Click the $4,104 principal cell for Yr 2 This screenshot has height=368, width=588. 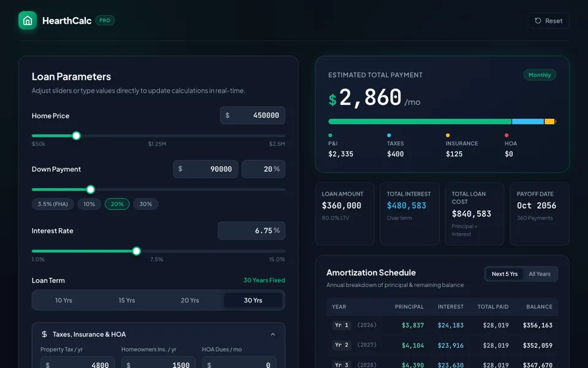click(413, 345)
